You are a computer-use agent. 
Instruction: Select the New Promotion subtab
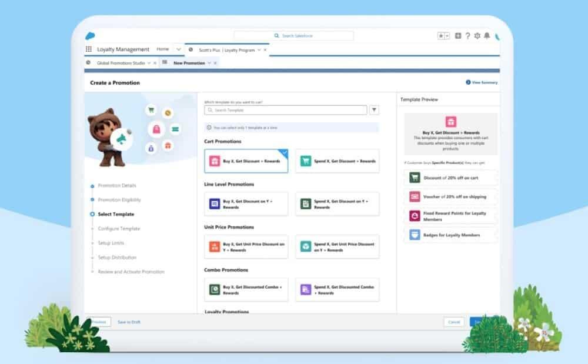(189, 63)
